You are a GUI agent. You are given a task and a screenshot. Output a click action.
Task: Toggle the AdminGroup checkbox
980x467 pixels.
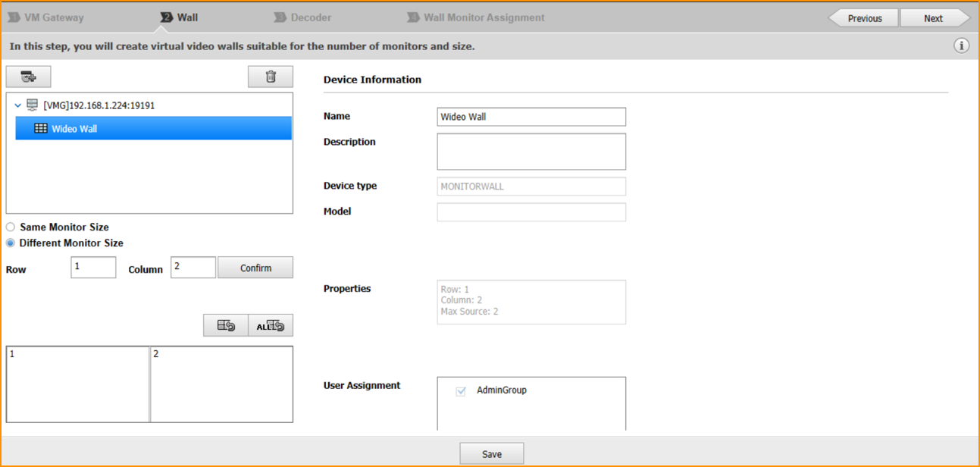[x=461, y=391]
